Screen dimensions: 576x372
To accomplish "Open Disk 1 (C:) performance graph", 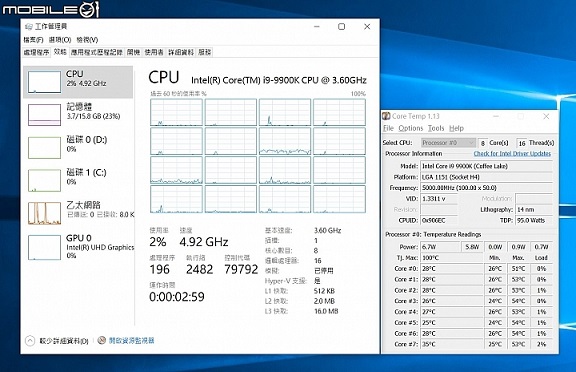I will (44, 180).
